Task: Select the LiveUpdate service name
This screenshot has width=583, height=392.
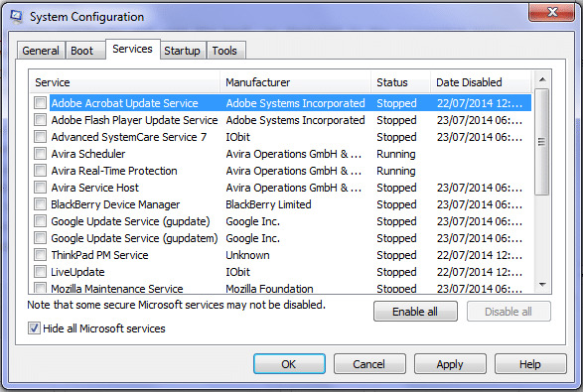Action: coord(77,272)
